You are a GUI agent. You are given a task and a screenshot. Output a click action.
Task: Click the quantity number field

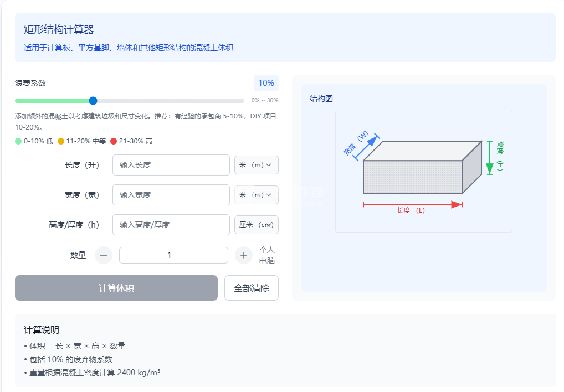(174, 255)
